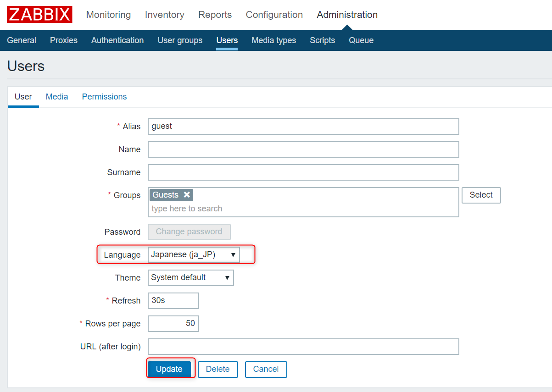Click the Select groups button
Screen dimensions: 552x392
tap(481, 195)
